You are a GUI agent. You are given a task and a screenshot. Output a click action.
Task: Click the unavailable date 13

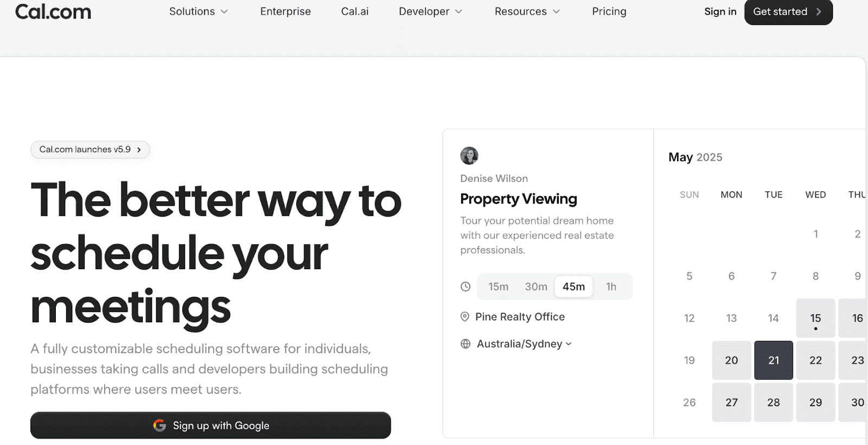731,318
